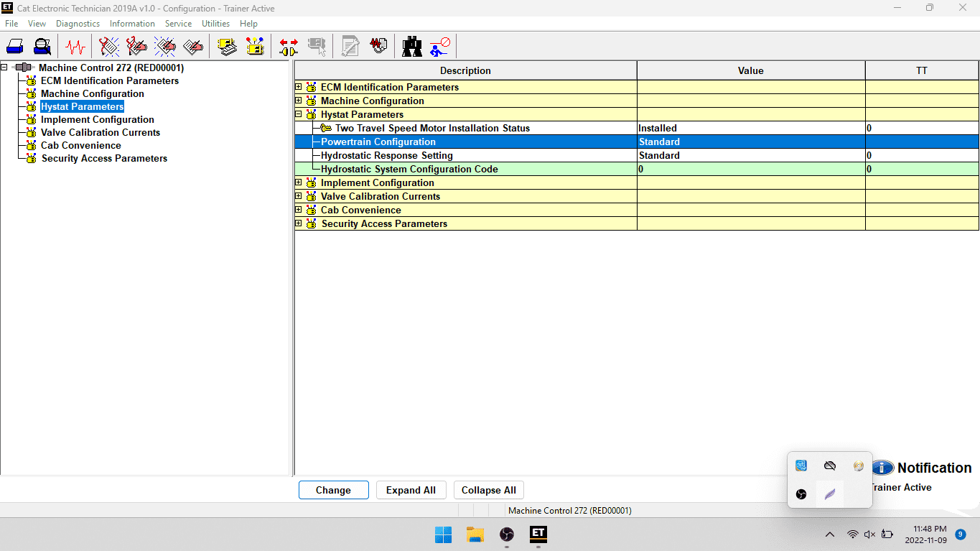This screenshot has height=551, width=980.
Task: Open Print Preview with the magnifier printer icon
Action: pyautogui.click(x=42, y=47)
